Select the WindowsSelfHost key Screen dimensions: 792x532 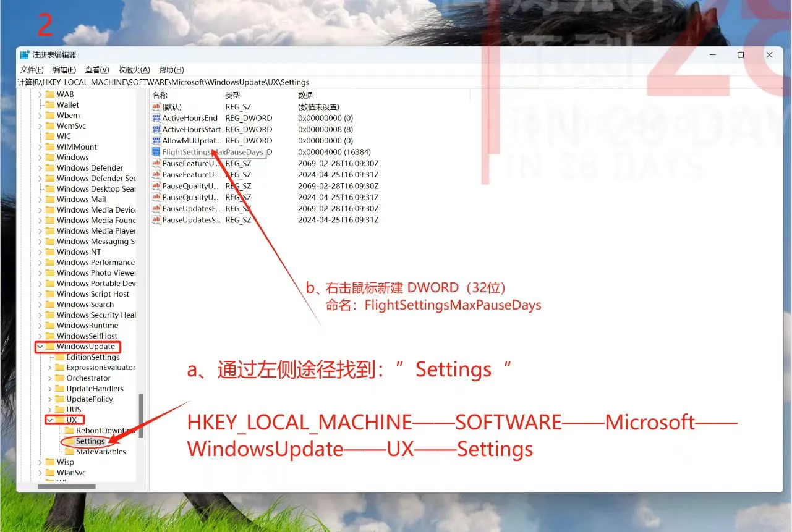87,336
